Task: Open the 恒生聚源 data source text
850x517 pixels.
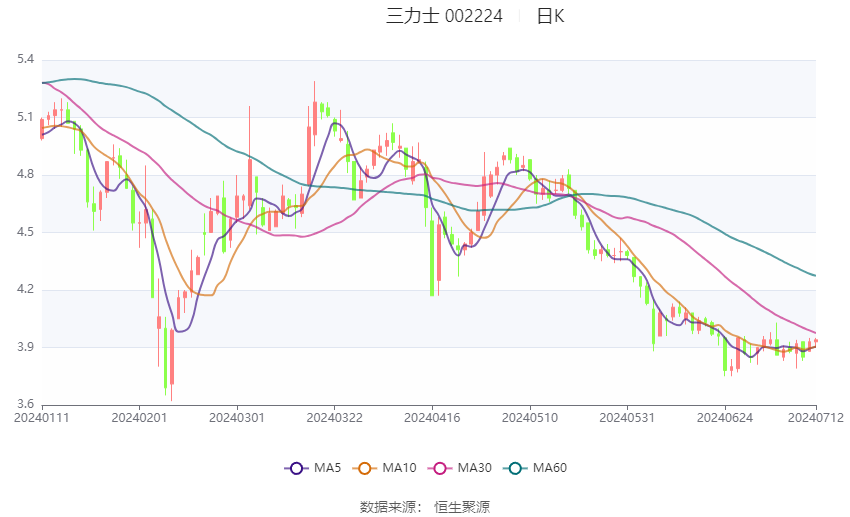Action: coord(462,507)
